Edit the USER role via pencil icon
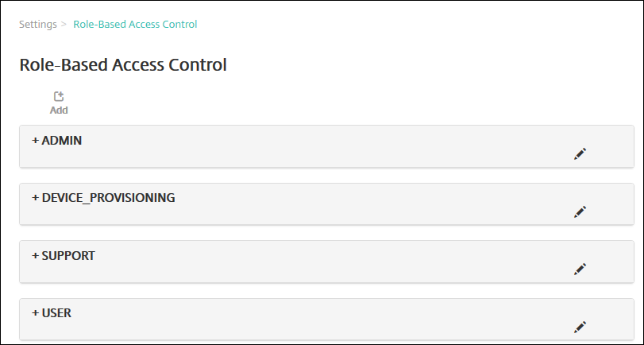The width and height of the screenshot is (644, 345). 580,326
